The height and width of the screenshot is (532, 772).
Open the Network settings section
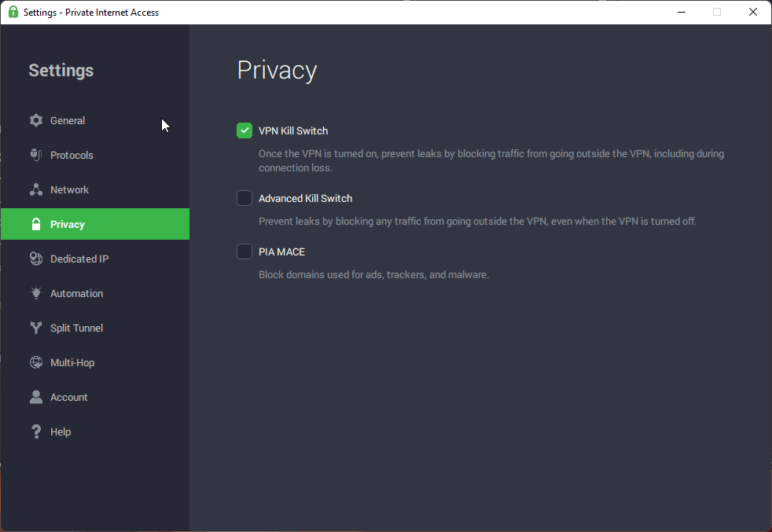69,189
